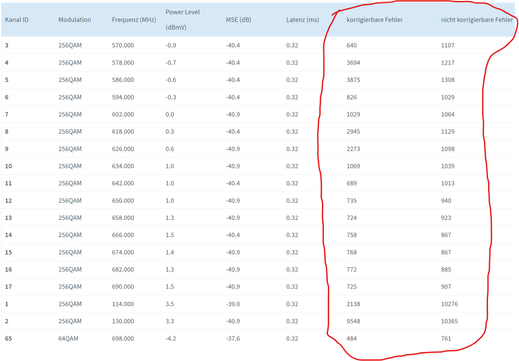Select correctable errors value '9548'

(353, 321)
